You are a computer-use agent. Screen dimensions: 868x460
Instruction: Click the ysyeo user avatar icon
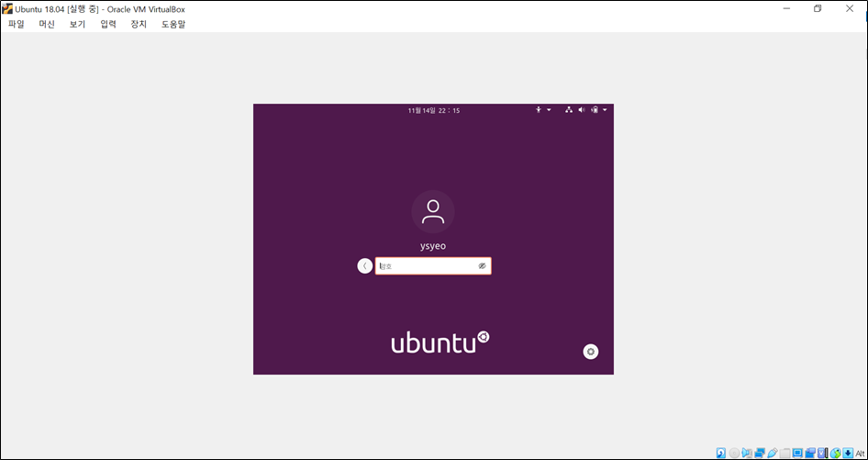(433, 212)
